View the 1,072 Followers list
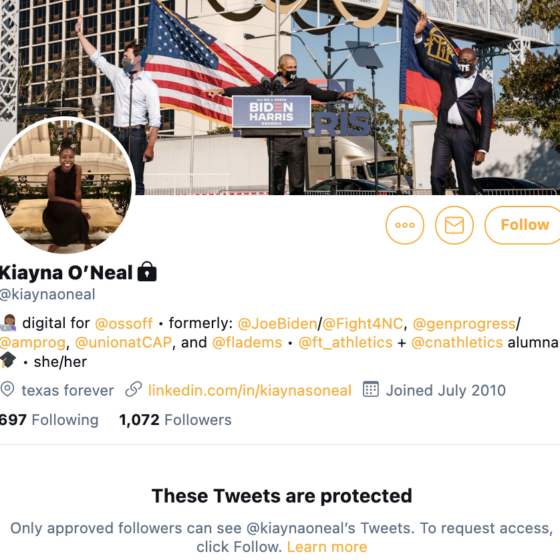This screenshot has height=560, width=560. pos(175,420)
